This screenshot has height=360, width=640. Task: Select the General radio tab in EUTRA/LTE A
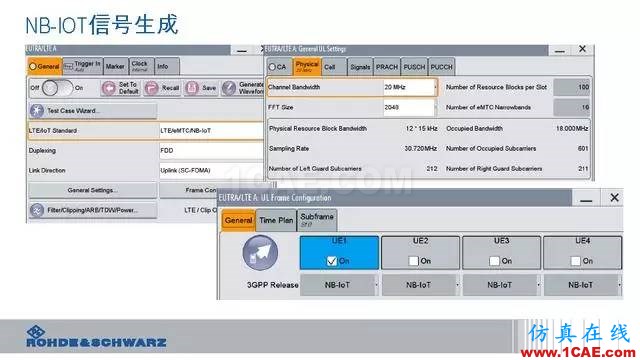click(44, 66)
